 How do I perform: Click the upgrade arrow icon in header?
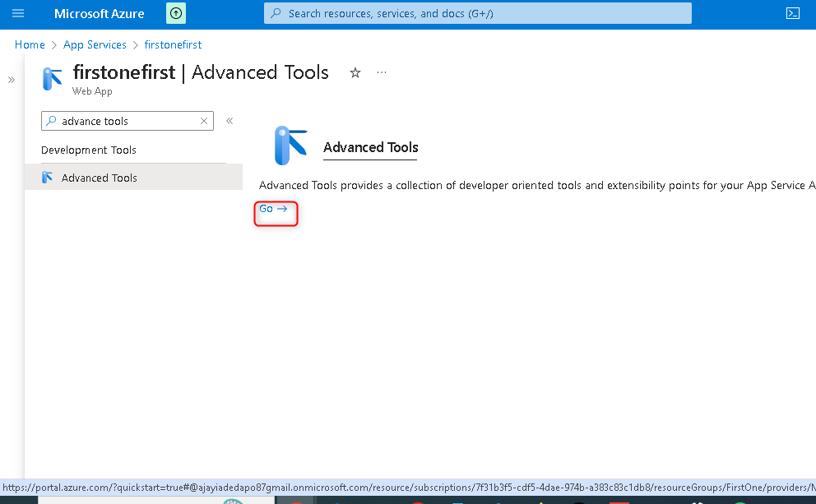pos(176,13)
